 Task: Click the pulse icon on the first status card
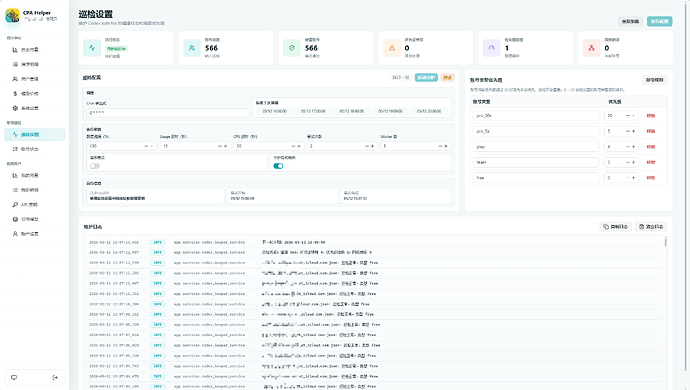click(92, 48)
